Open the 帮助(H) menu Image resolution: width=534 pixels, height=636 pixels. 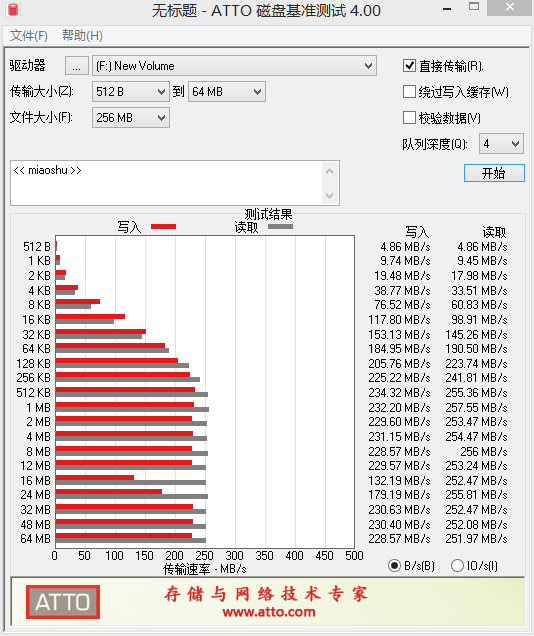(82, 36)
